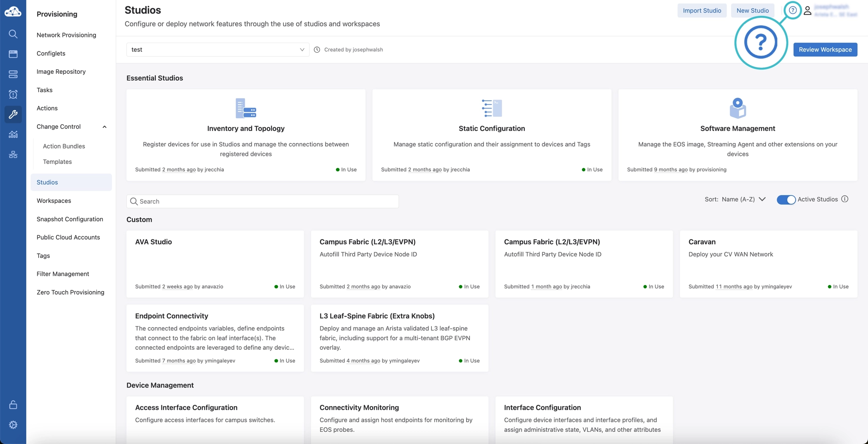Viewport: 868px width, 444px height.
Task: Click inside the studio Search field
Action: click(x=262, y=201)
